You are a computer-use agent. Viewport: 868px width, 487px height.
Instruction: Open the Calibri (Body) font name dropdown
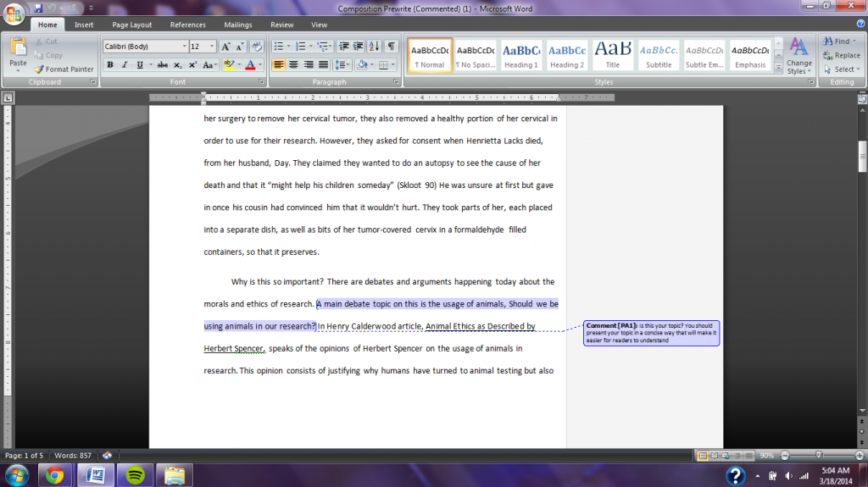pos(184,47)
